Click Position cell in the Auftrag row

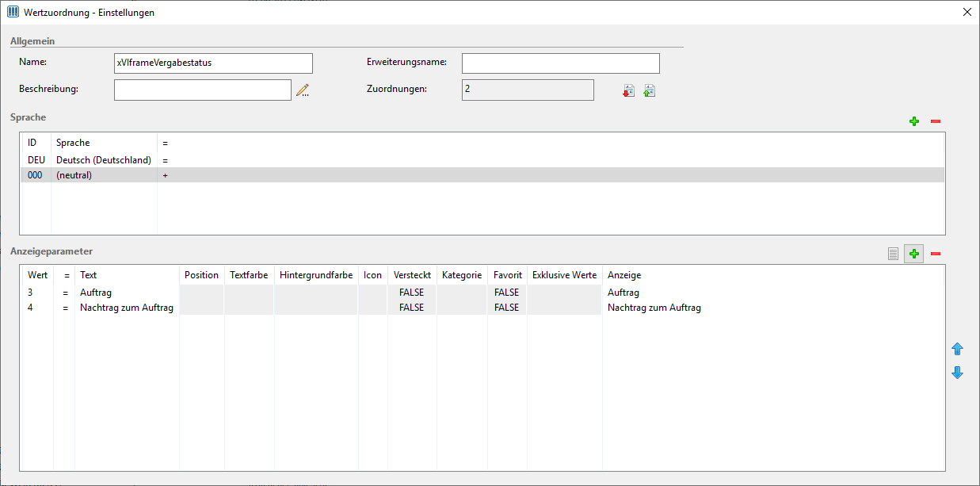pyautogui.click(x=202, y=293)
